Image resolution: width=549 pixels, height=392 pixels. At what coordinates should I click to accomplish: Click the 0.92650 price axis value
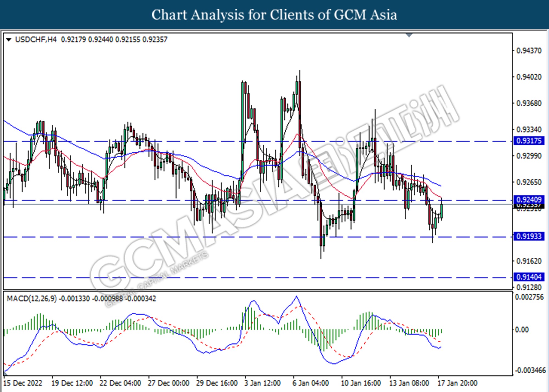529,182
